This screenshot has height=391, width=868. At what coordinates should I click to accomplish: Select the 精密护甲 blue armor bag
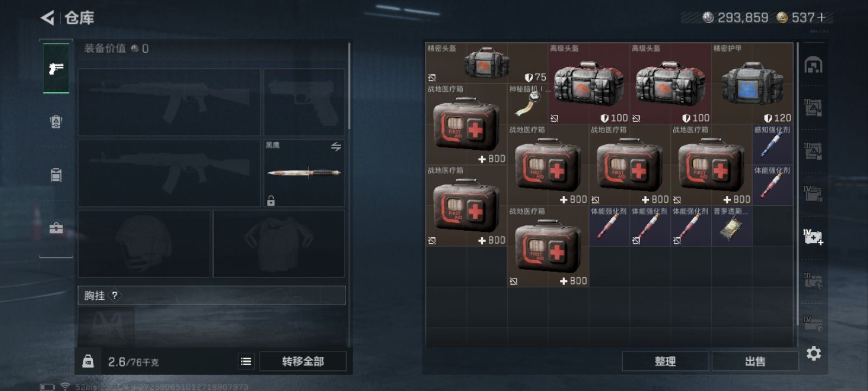752,84
